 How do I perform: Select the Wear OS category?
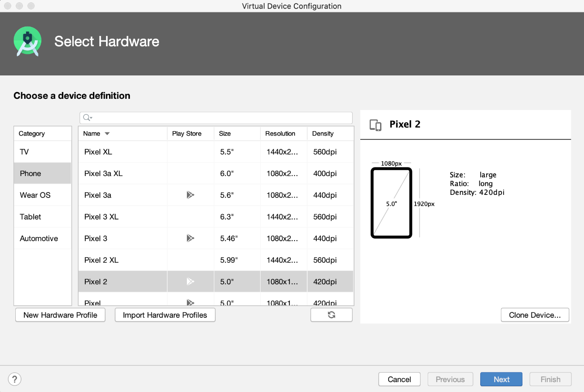coord(43,195)
